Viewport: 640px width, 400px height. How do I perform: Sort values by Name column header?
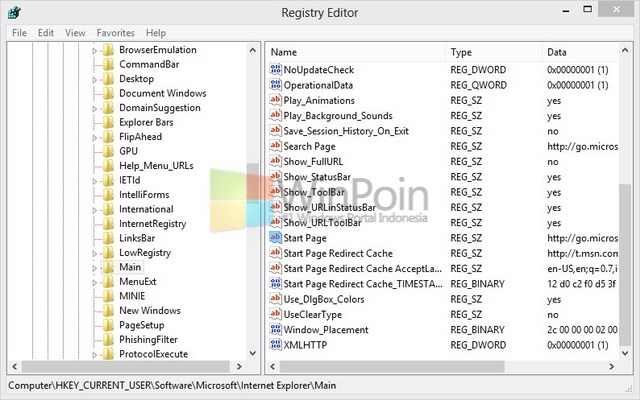point(356,52)
